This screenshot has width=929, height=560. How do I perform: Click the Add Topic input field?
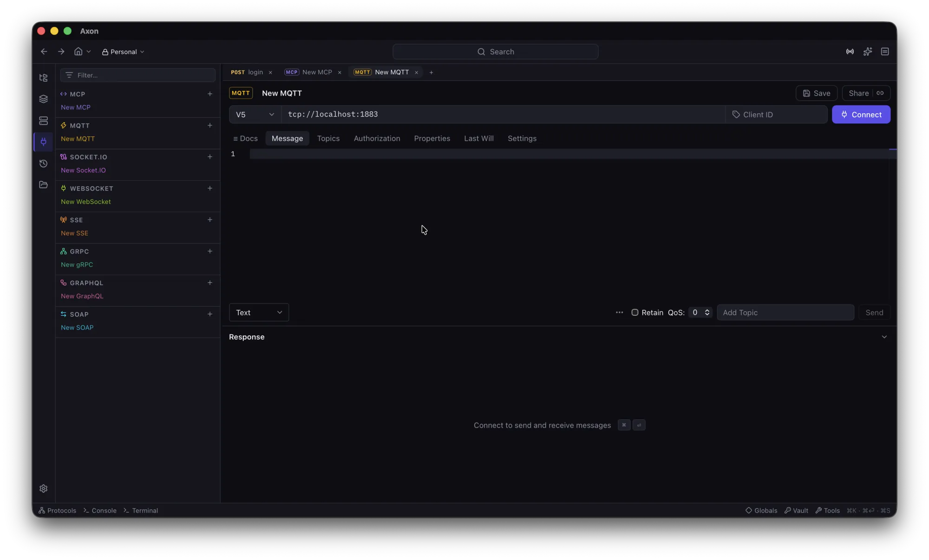click(x=785, y=313)
